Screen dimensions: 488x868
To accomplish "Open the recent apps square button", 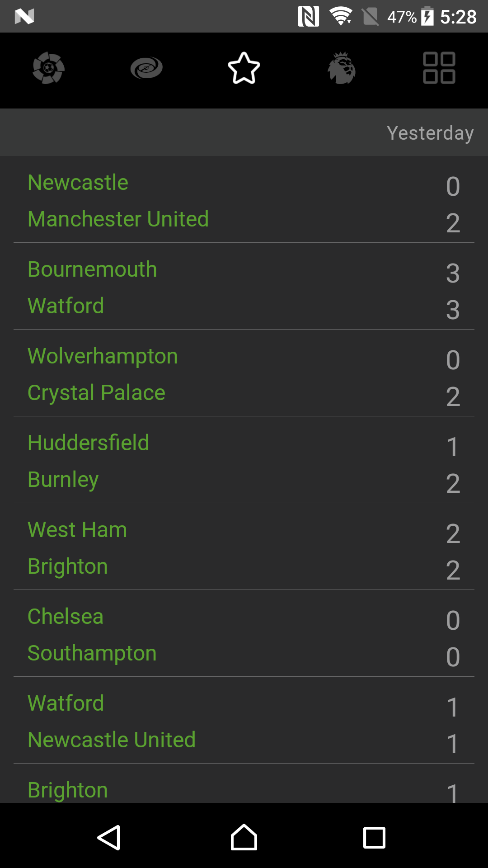I will [374, 838].
